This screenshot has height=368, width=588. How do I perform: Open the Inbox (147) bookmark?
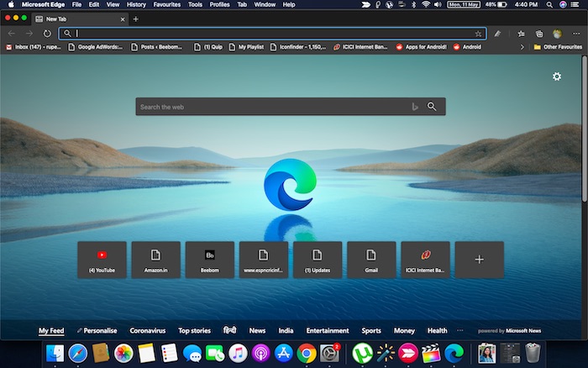tap(34, 47)
